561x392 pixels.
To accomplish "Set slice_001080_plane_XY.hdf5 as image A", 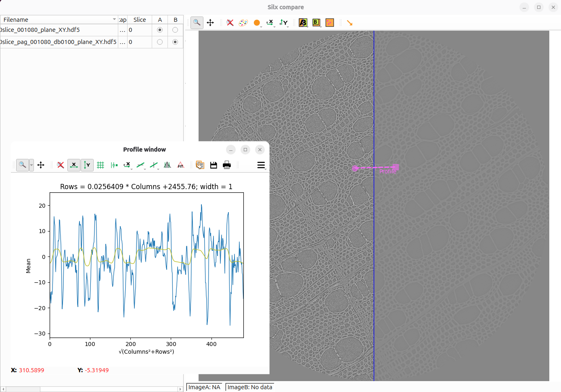I will [160, 30].
